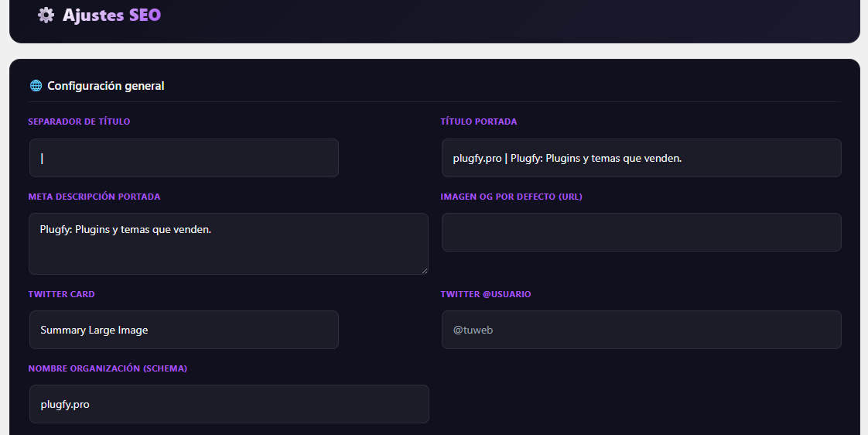Click the TWITTER @USUARIO label
This screenshot has height=435, width=868.
point(486,294)
